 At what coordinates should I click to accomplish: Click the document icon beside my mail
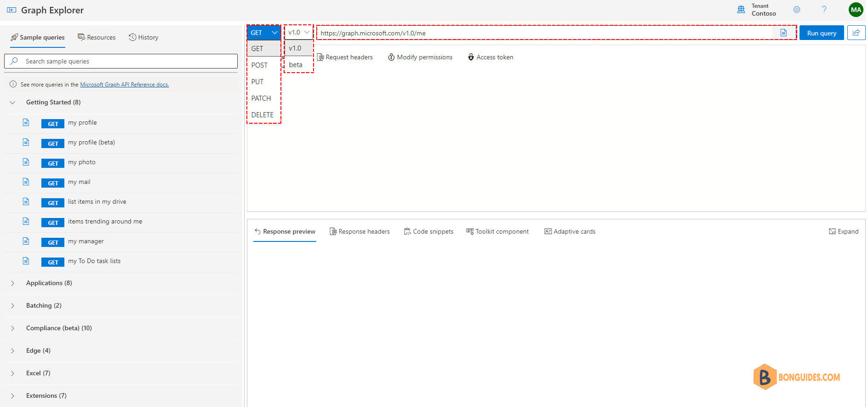click(26, 182)
